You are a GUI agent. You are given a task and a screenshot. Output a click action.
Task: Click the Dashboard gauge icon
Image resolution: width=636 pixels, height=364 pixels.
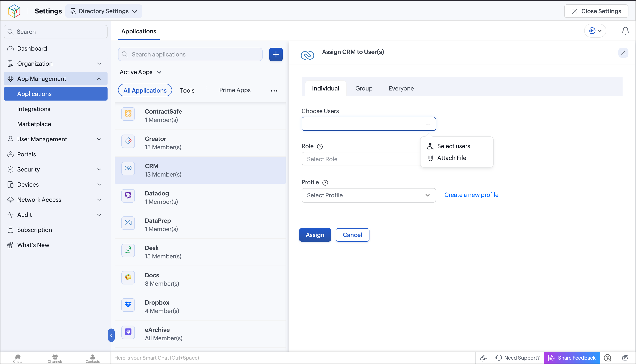[x=11, y=48]
